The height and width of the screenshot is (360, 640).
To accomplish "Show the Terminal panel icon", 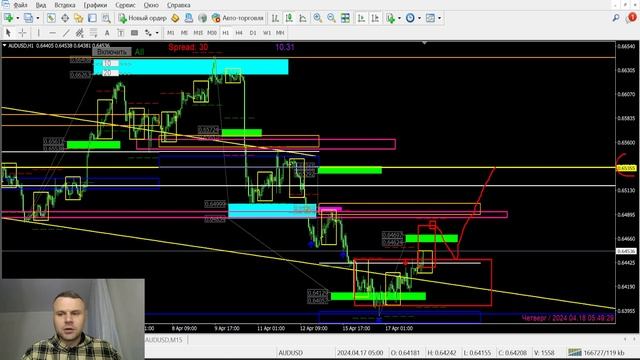I will tap(92, 18).
